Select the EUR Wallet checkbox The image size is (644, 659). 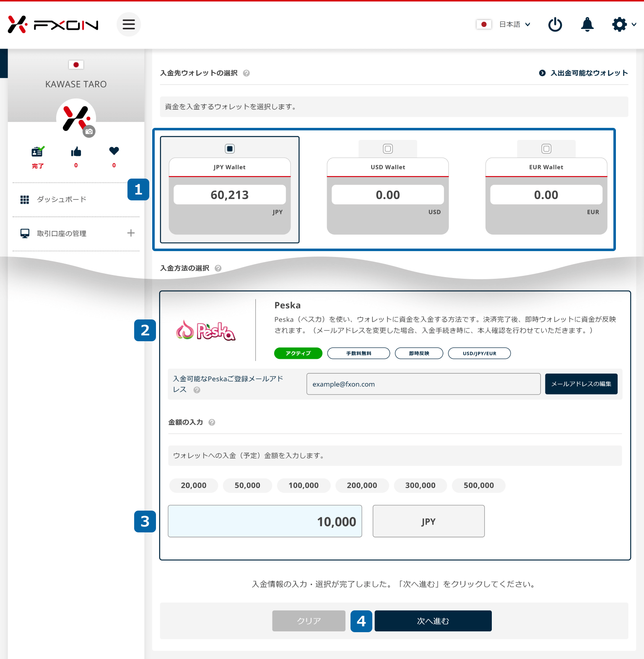546,149
